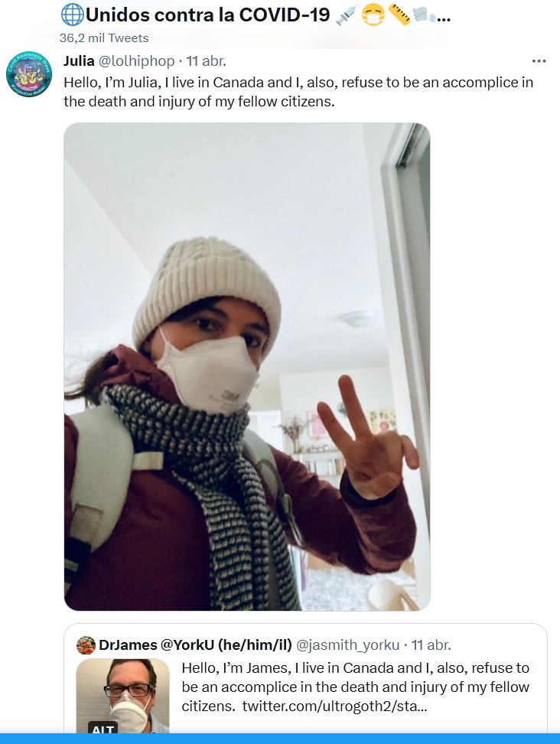The height and width of the screenshot is (744, 560).
Task: Open the Julia display name link
Action: click(79, 61)
